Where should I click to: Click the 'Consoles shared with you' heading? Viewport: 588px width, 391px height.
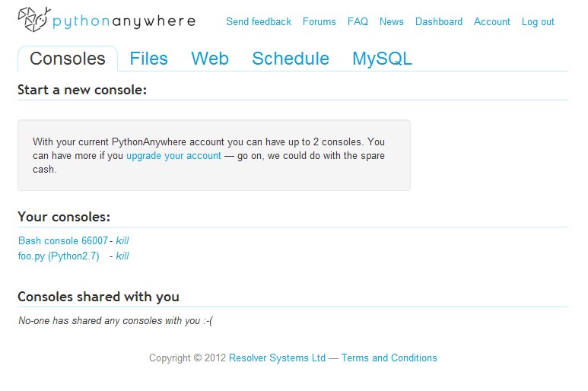98,297
